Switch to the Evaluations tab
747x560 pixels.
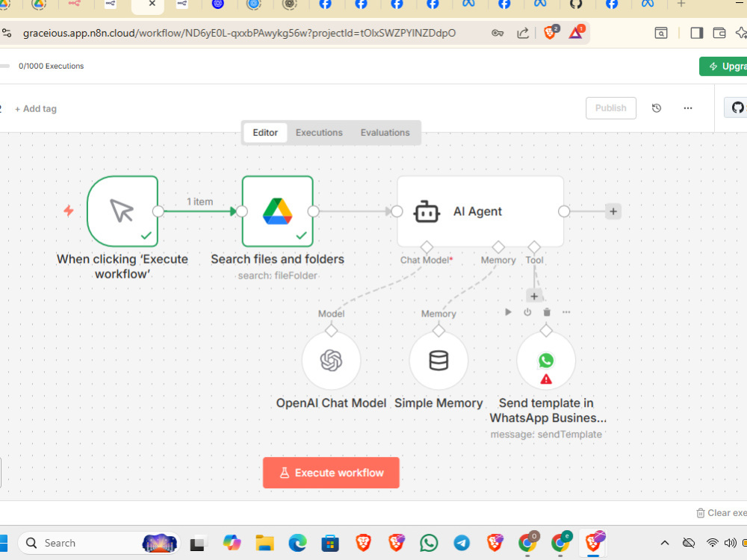(x=385, y=132)
